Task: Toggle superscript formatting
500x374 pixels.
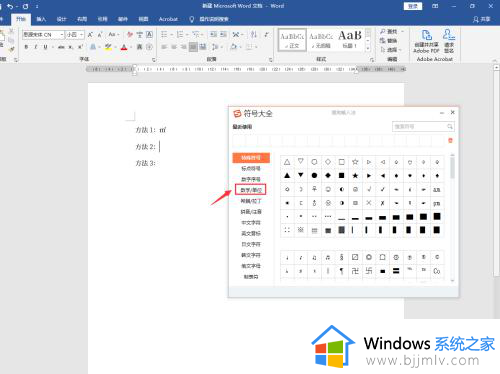Action: pos(80,47)
